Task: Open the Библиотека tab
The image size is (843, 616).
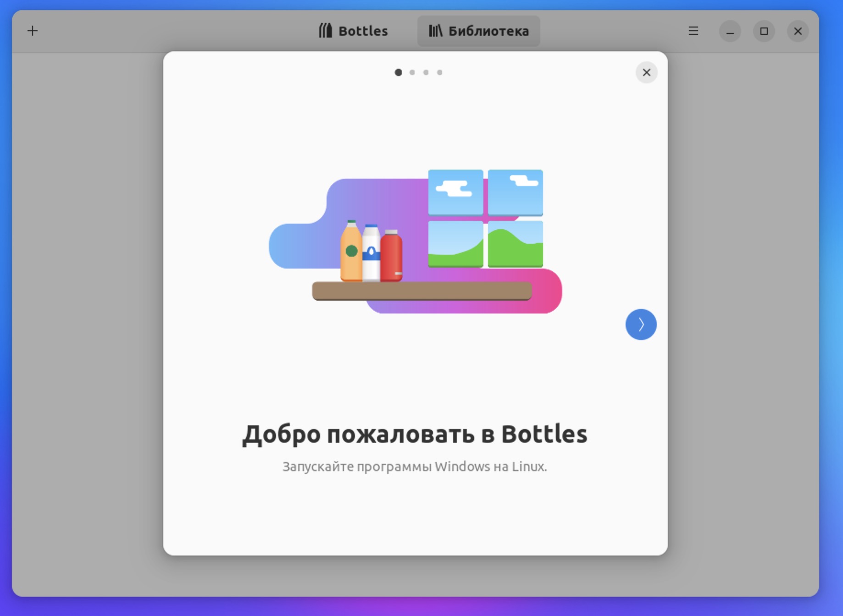Action: pyautogui.click(x=478, y=31)
